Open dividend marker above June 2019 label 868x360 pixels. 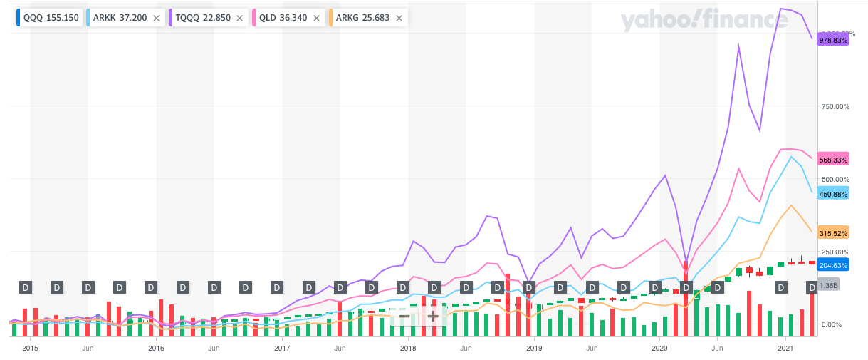click(x=592, y=287)
